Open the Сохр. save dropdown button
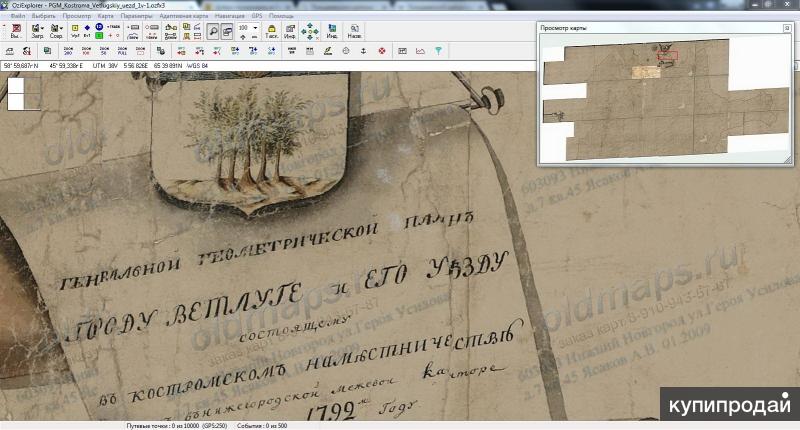The height and width of the screenshot is (430, 800). 56,31
